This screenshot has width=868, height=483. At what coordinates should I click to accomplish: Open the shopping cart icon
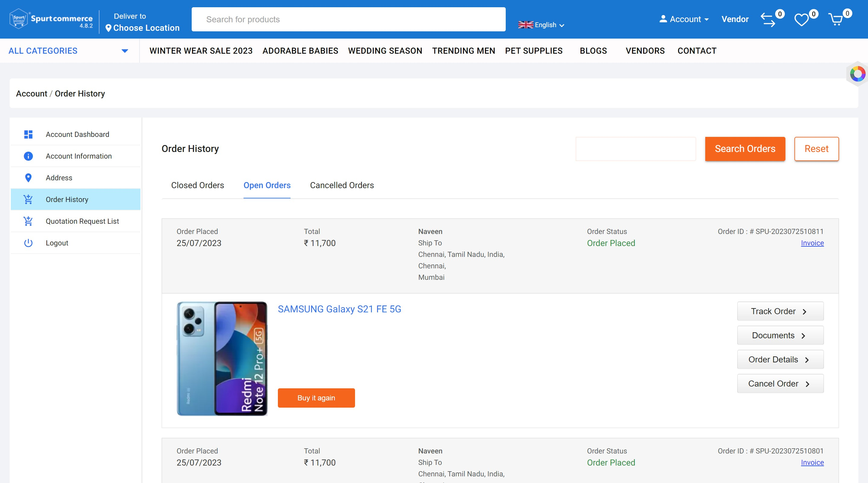(836, 20)
